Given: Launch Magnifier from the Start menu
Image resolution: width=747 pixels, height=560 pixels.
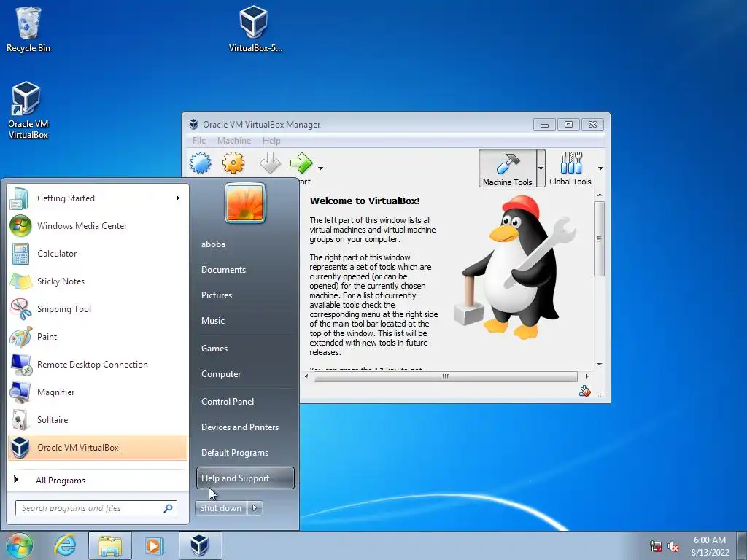Looking at the screenshot, I should (x=98, y=392).
